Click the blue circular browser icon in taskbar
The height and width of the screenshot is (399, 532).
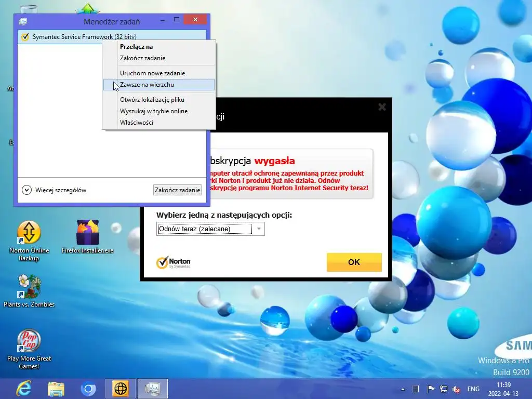[x=88, y=389]
